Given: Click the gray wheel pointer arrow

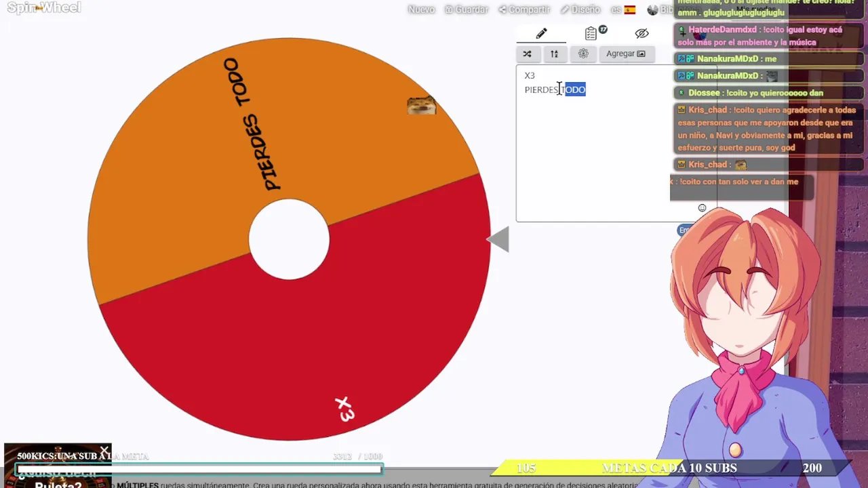Looking at the screenshot, I should [498, 239].
